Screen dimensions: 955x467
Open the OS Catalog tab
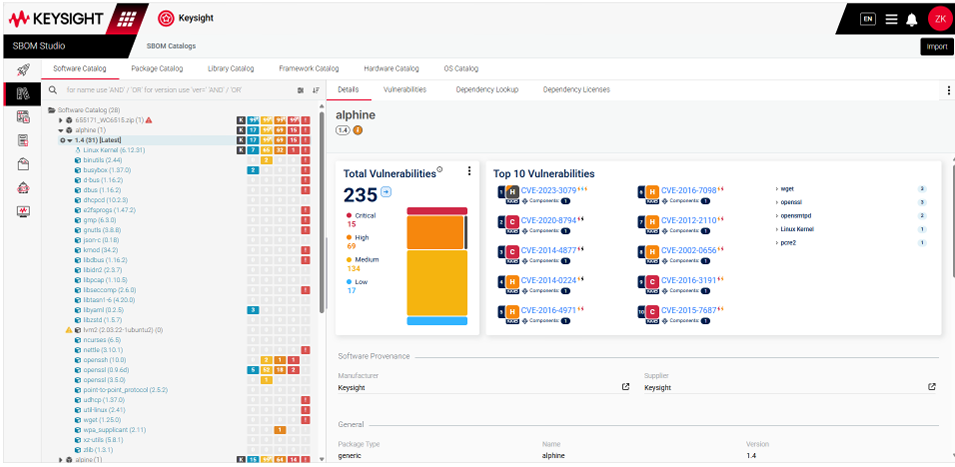[461, 69]
